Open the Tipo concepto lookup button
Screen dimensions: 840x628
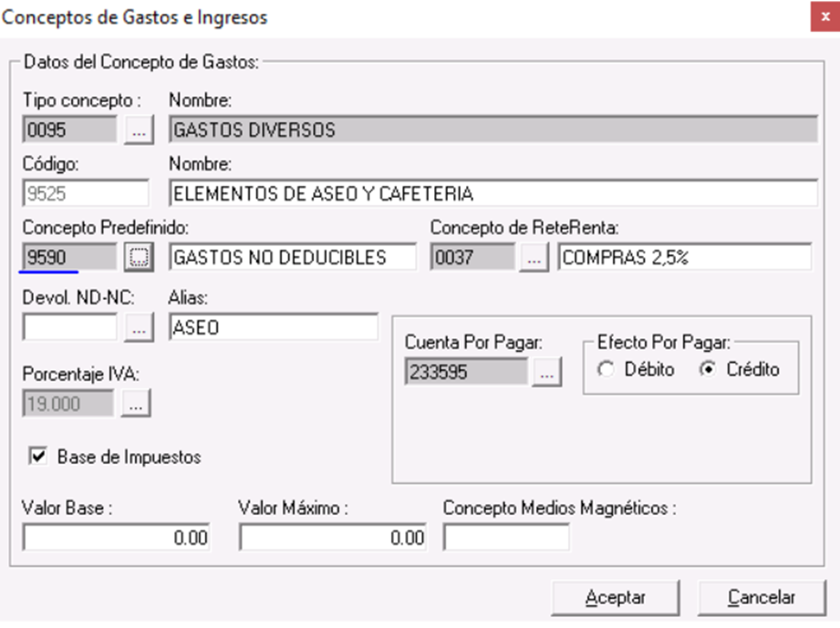click(138, 130)
